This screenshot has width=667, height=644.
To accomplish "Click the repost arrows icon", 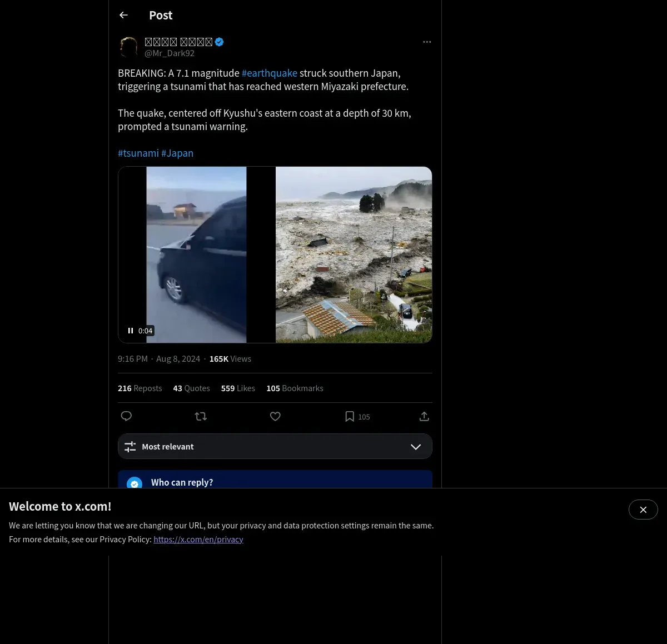I will point(201,416).
